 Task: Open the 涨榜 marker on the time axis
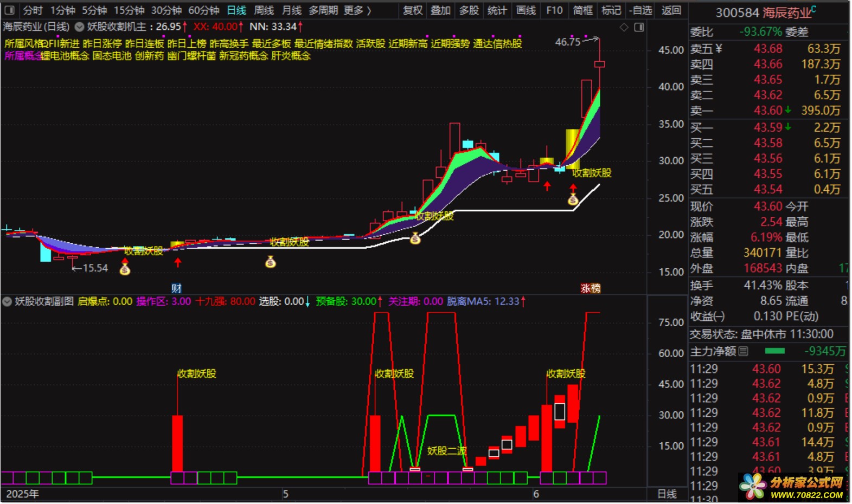591,288
